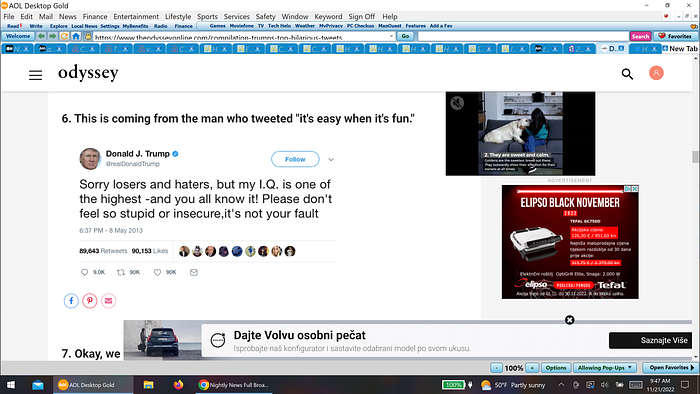700x394 pixels.
Task: Open the weather widget showing 50°F
Action: (x=513, y=385)
